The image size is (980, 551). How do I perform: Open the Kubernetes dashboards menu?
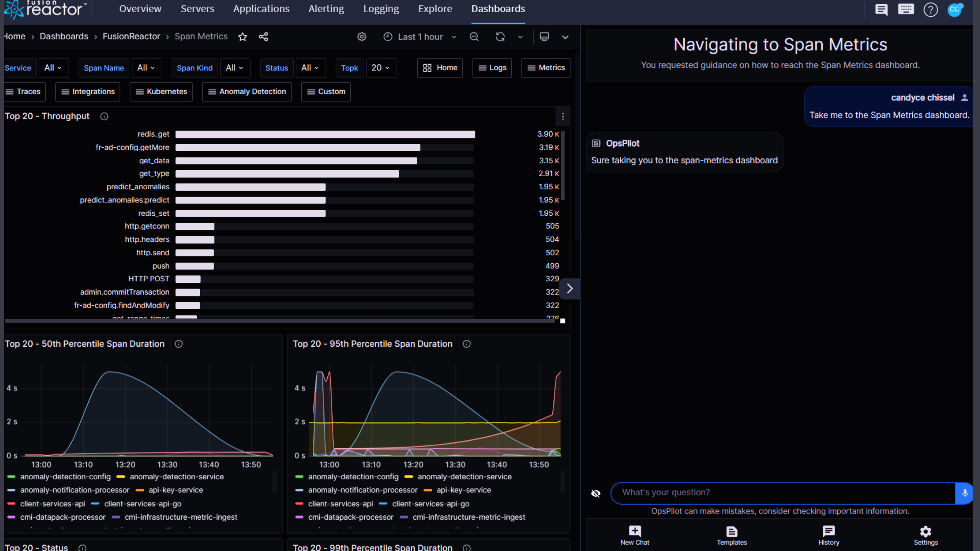pos(161,91)
